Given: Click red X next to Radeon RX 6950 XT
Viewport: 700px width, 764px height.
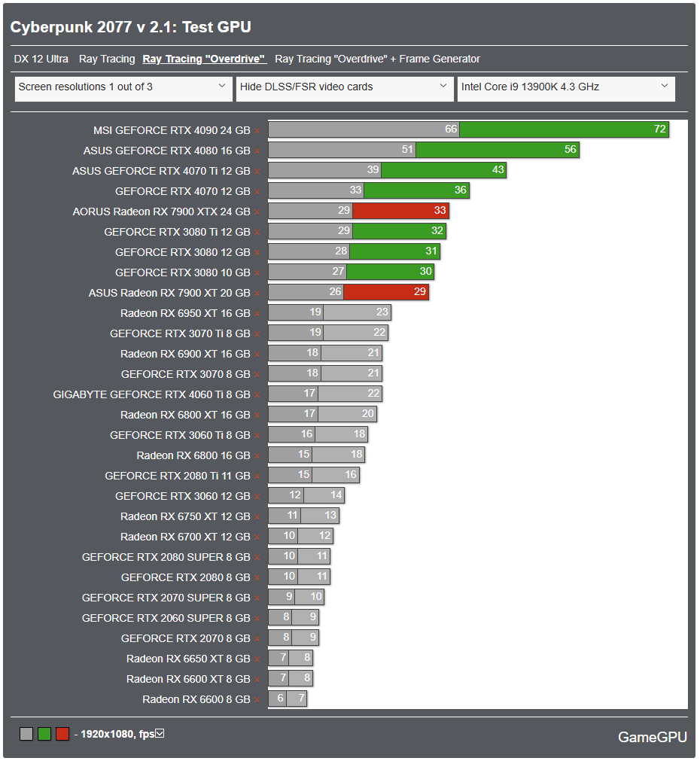Looking at the screenshot, I should tap(257, 315).
